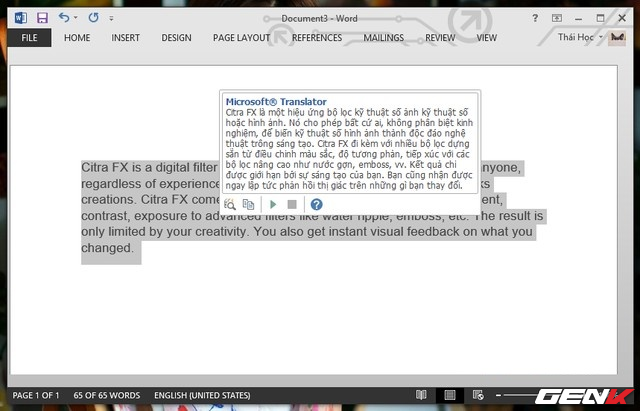The width and height of the screenshot is (640, 411).
Task: Open Ribbon Display Options button
Action: (557, 18)
